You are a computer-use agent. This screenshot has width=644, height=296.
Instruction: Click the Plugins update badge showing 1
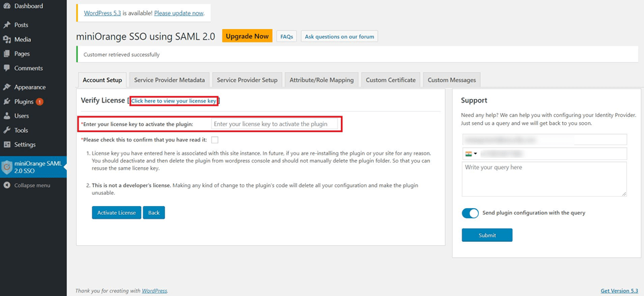coord(40,102)
